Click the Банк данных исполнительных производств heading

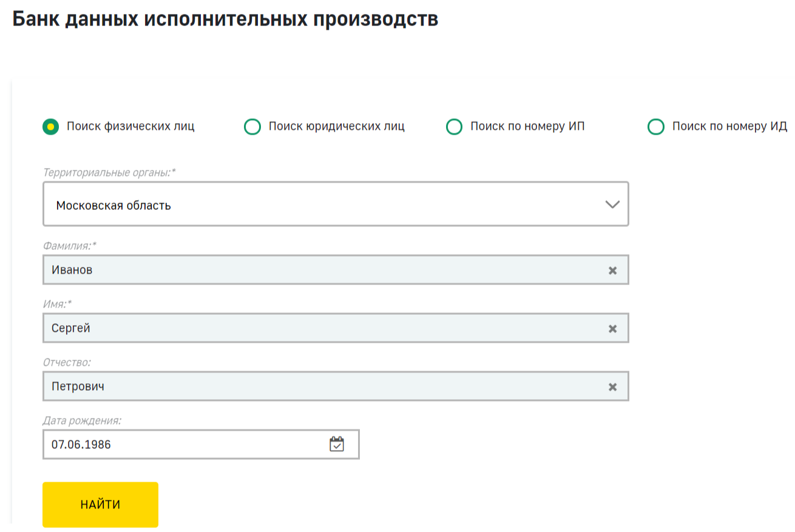click(x=225, y=19)
